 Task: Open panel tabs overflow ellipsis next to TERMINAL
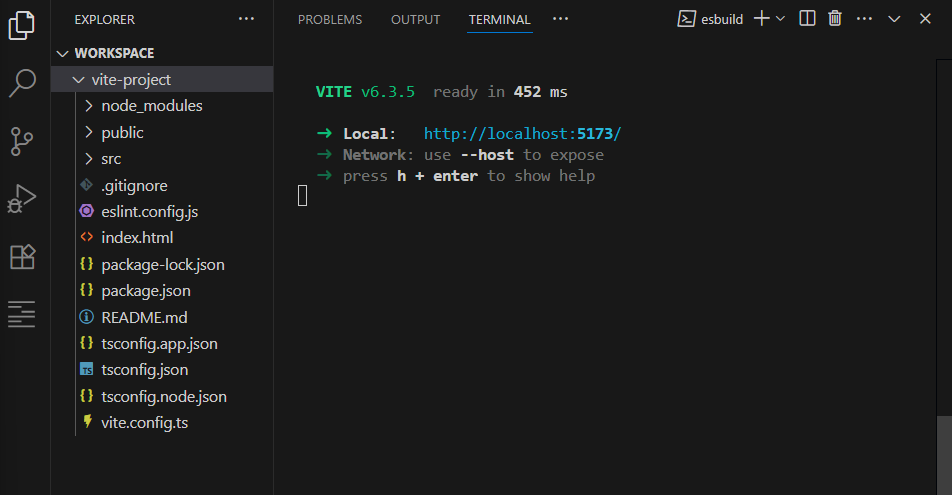point(560,19)
